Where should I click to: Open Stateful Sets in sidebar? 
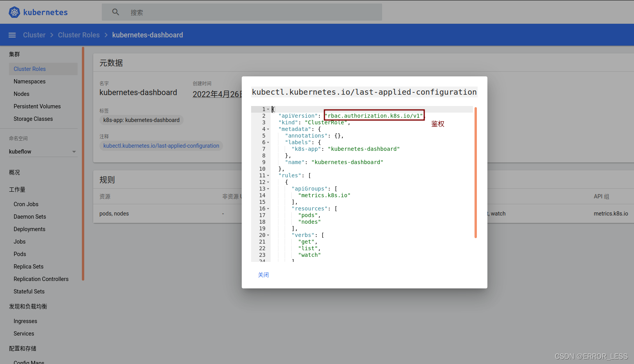pos(29,292)
